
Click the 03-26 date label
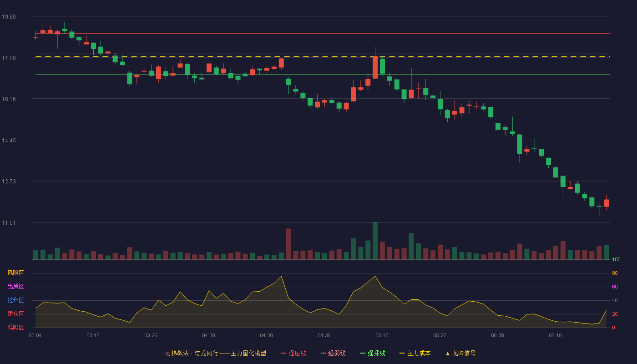pyautogui.click(x=151, y=335)
